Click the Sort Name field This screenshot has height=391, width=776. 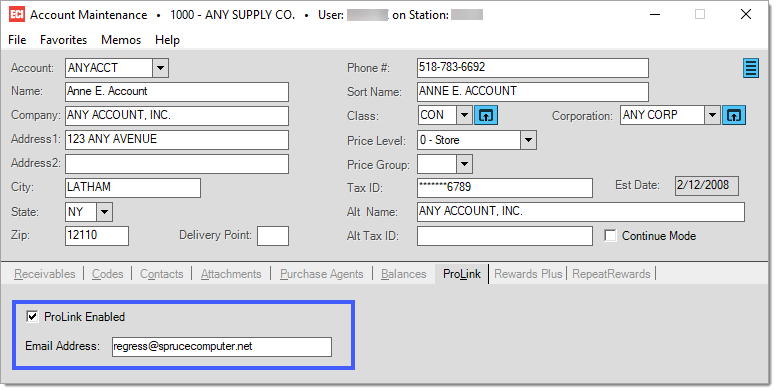pos(533,92)
